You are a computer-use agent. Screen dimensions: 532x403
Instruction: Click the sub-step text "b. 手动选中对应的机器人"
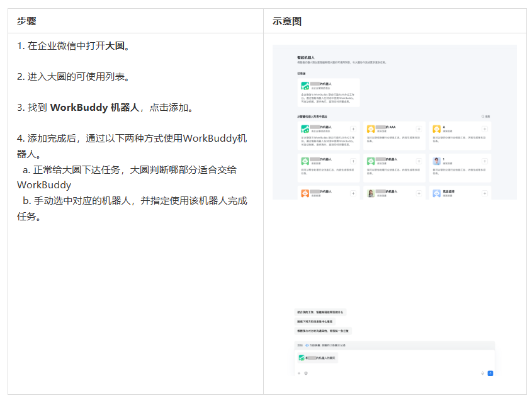pyautogui.click(x=77, y=201)
